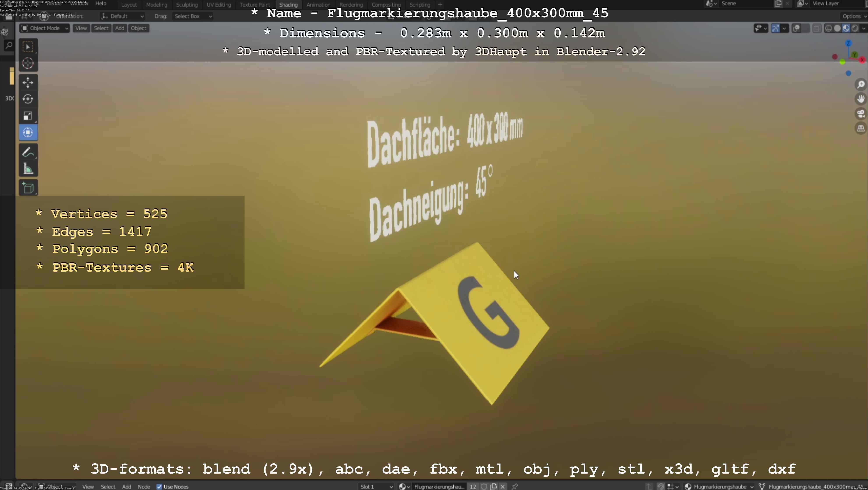Toggle the Use Nodes checkbox

(x=159, y=487)
